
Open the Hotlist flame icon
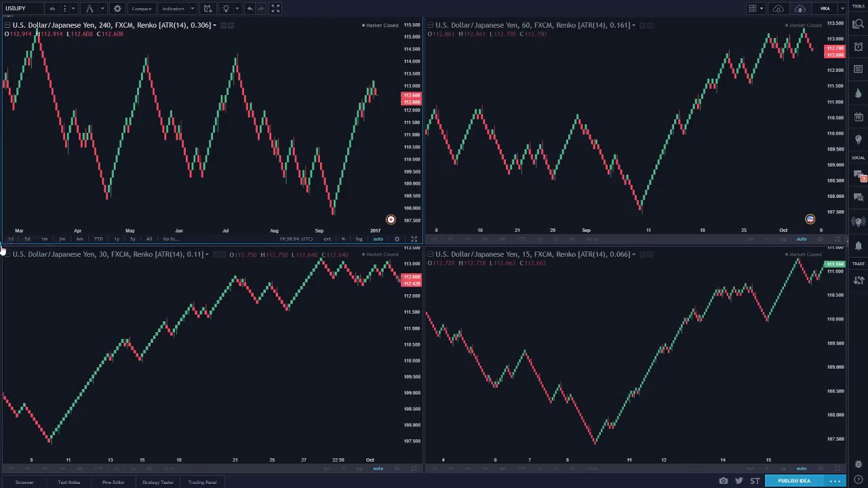pos(859,93)
